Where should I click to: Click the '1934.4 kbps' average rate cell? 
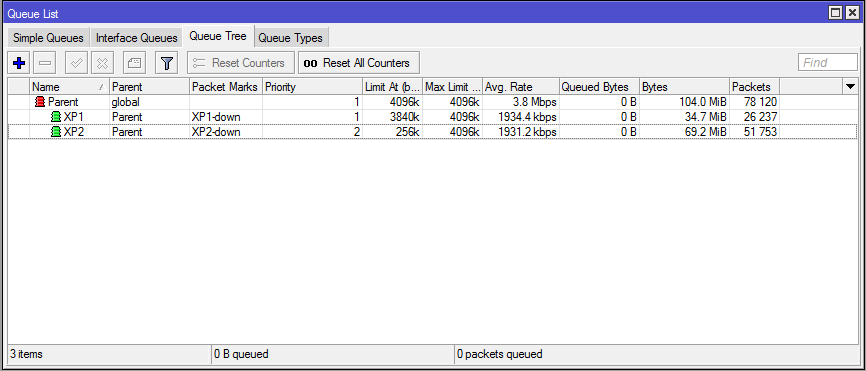click(x=527, y=117)
